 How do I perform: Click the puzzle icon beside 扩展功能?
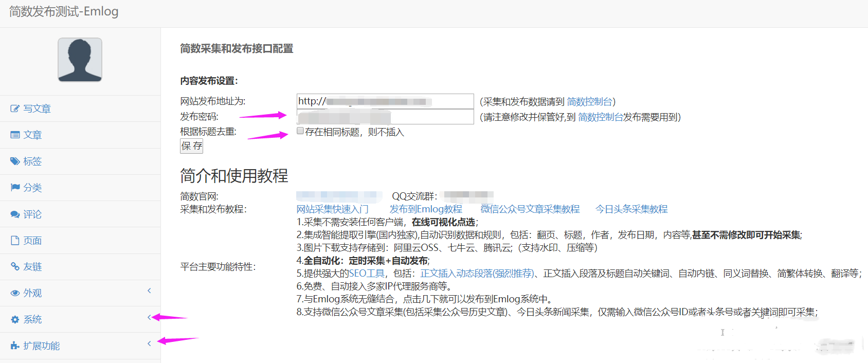click(x=15, y=346)
